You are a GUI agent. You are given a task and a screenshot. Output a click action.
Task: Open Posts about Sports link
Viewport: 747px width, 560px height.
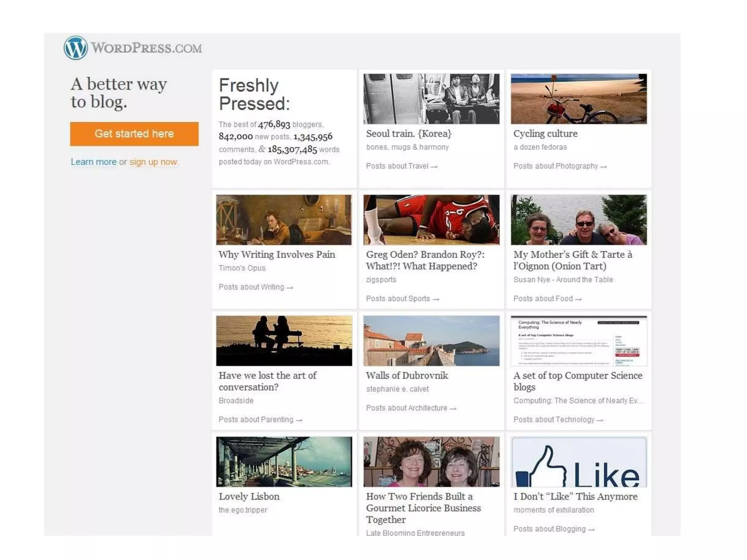[402, 299]
